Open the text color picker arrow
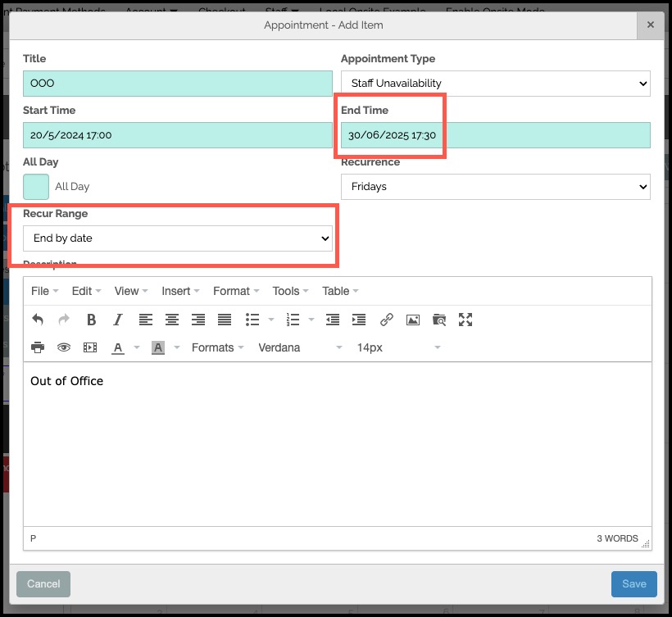 click(x=137, y=347)
